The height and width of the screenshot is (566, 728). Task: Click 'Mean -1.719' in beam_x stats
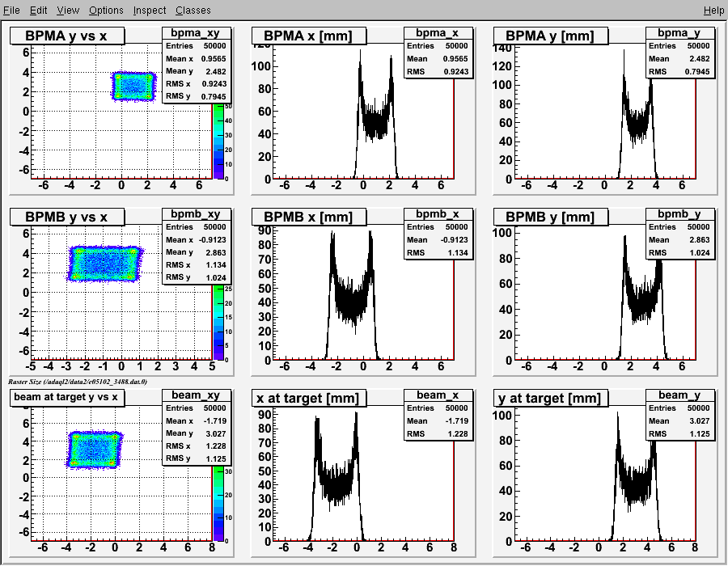(x=438, y=420)
